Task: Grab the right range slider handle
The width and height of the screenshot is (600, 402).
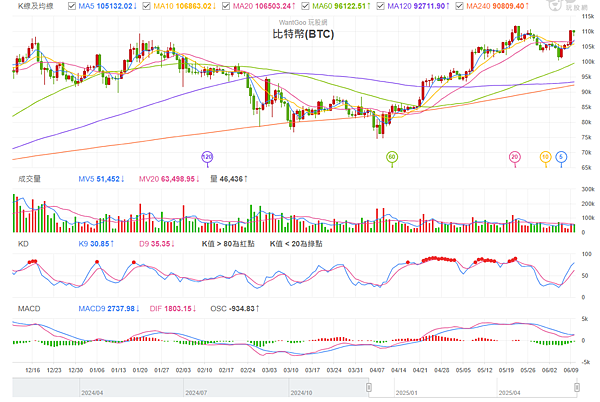Action: [x=577, y=387]
